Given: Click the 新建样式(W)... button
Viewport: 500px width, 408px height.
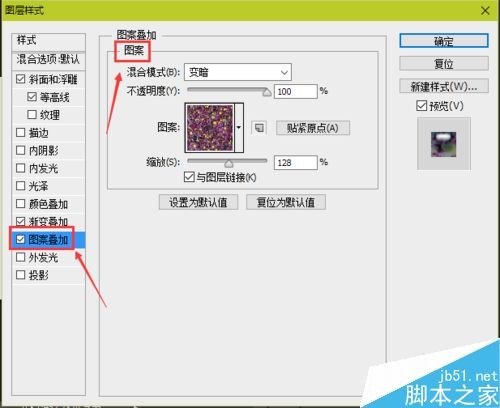Looking at the screenshot, I should point(444,86).
